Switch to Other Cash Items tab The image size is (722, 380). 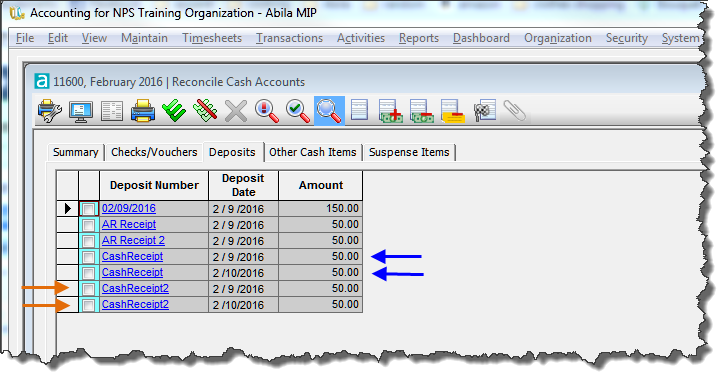pyautogui.click(x=313, y=152)
